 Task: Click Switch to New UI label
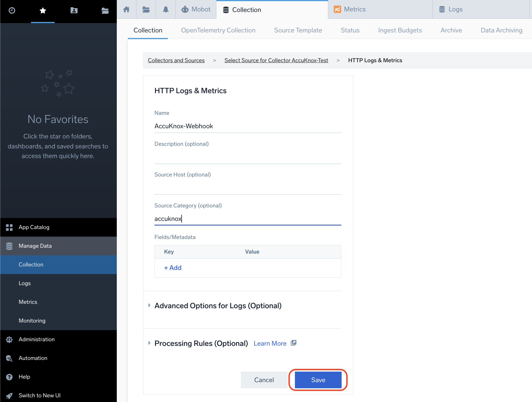click(40, 396)
